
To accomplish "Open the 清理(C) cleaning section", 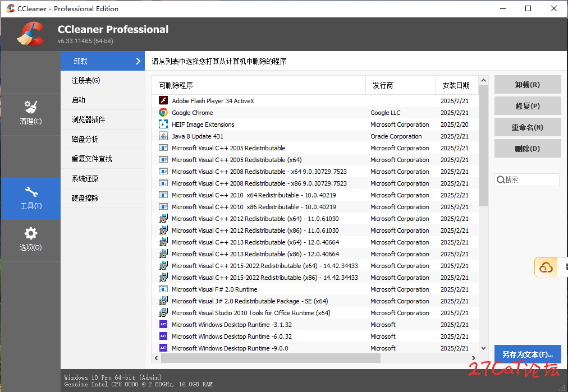I will click(31, 114).
